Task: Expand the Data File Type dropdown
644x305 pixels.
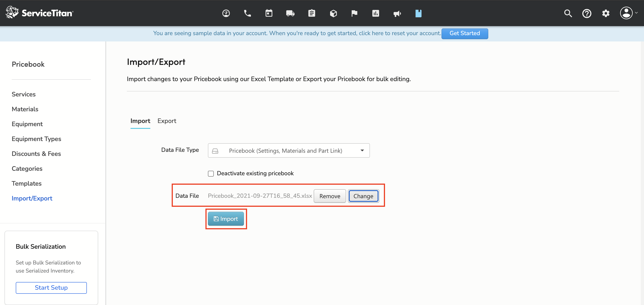Action: [288, 151]
